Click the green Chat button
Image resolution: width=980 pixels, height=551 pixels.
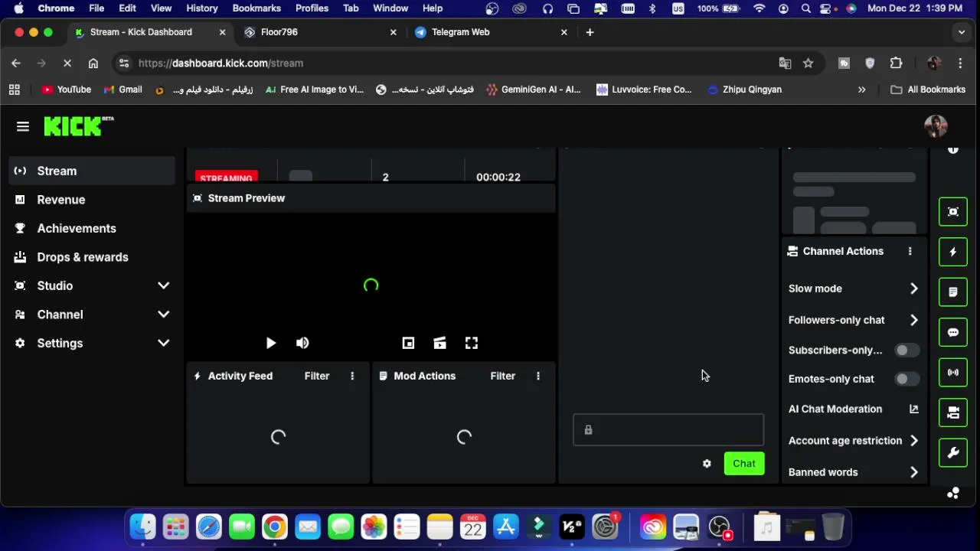[x=744, y=464]
